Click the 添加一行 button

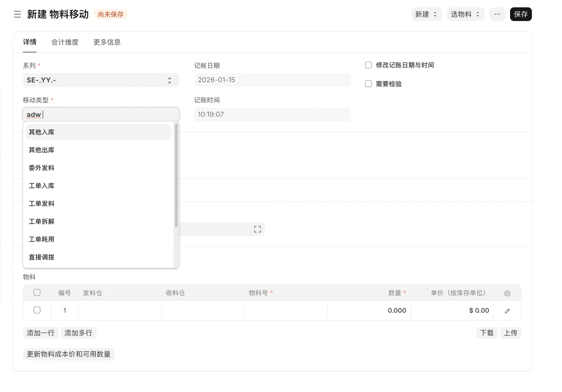pyautogui.click(x=40, y=333)
